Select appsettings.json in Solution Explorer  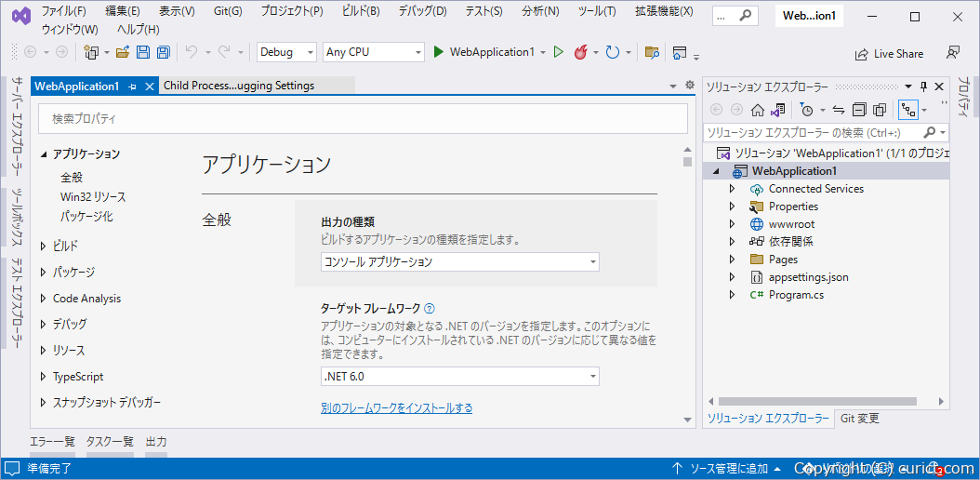(x=808, y=277)
